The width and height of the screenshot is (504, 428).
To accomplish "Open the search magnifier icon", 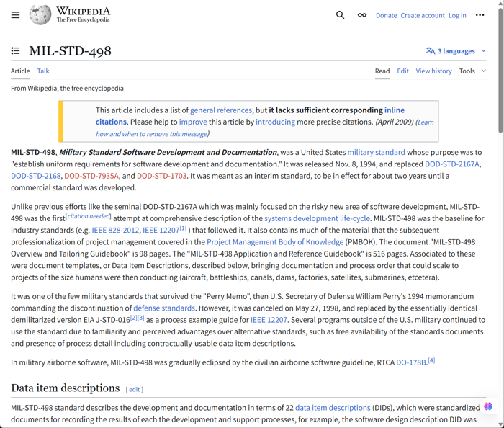I will [340, 15].
